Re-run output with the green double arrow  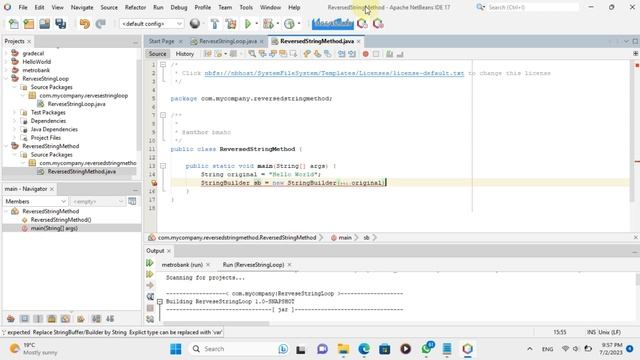(x=150, y=263)
